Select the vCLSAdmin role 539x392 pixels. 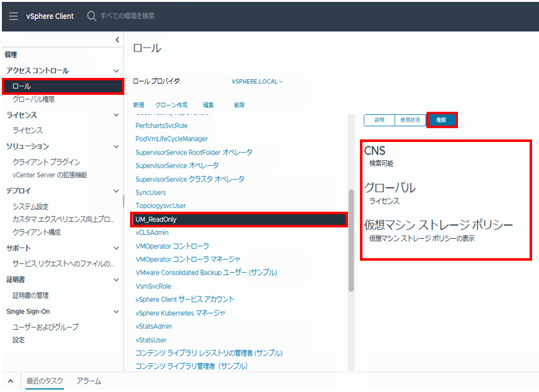point(152,233)
